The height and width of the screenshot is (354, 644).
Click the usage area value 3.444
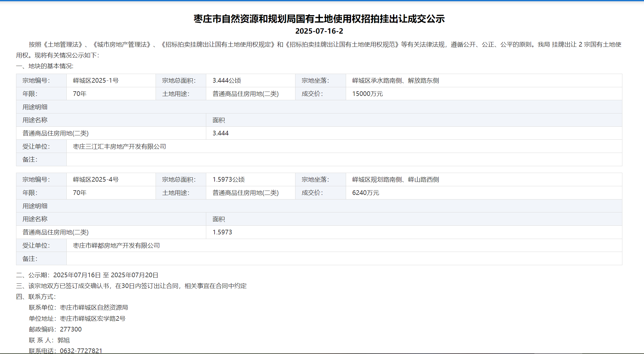tap(220, 133)
